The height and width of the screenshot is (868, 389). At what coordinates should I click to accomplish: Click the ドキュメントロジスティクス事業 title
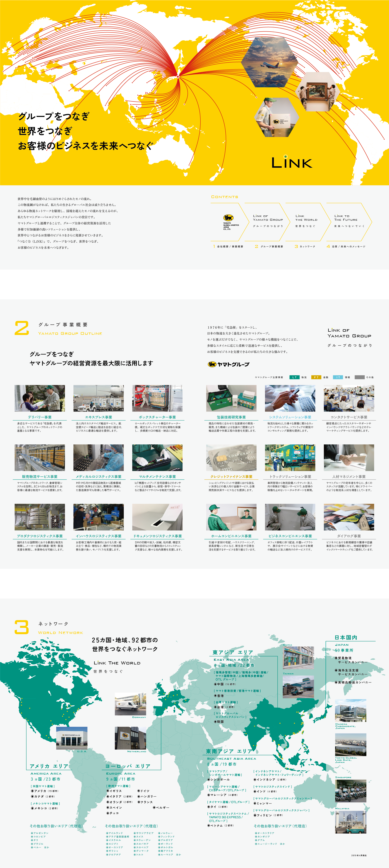coord(157,536)
